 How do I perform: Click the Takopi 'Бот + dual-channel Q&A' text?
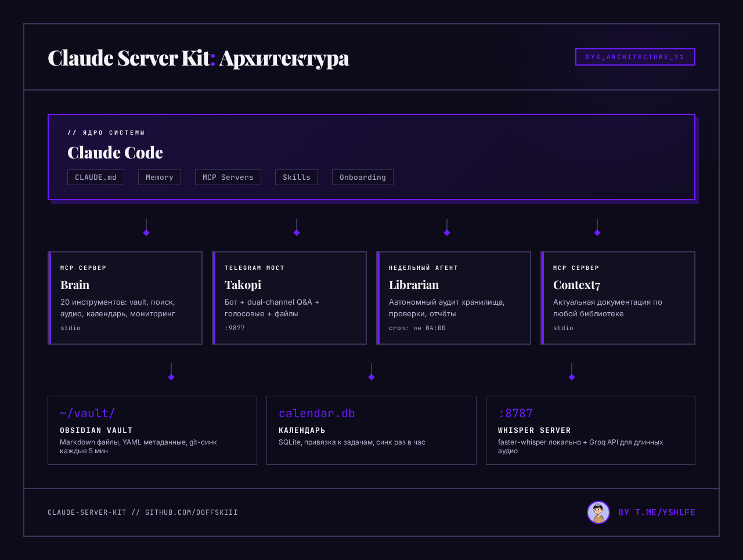(x=272, y=308)
